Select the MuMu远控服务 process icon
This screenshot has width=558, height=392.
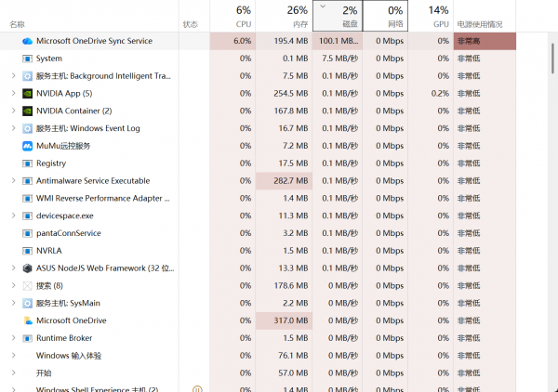(27, 146)
